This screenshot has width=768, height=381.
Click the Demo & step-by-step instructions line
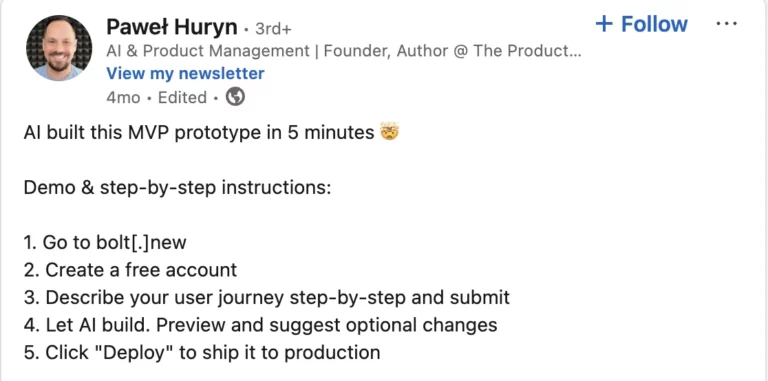coord(178,188)
